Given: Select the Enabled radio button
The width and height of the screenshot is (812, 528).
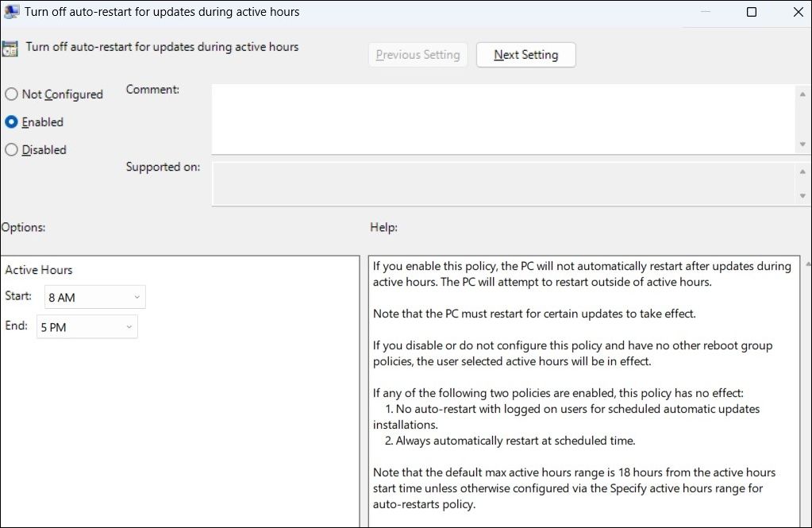Looking at the screenshot, I should click(12, 122).
